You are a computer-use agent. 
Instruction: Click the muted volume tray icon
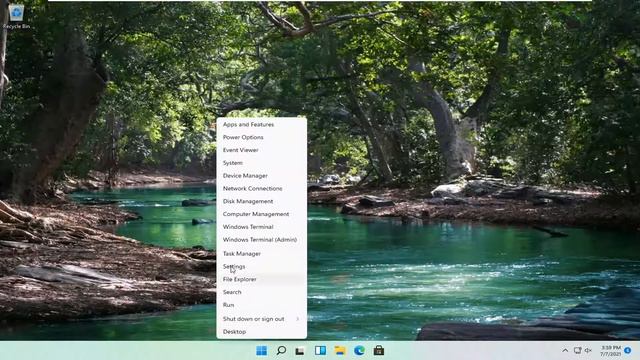588,351
